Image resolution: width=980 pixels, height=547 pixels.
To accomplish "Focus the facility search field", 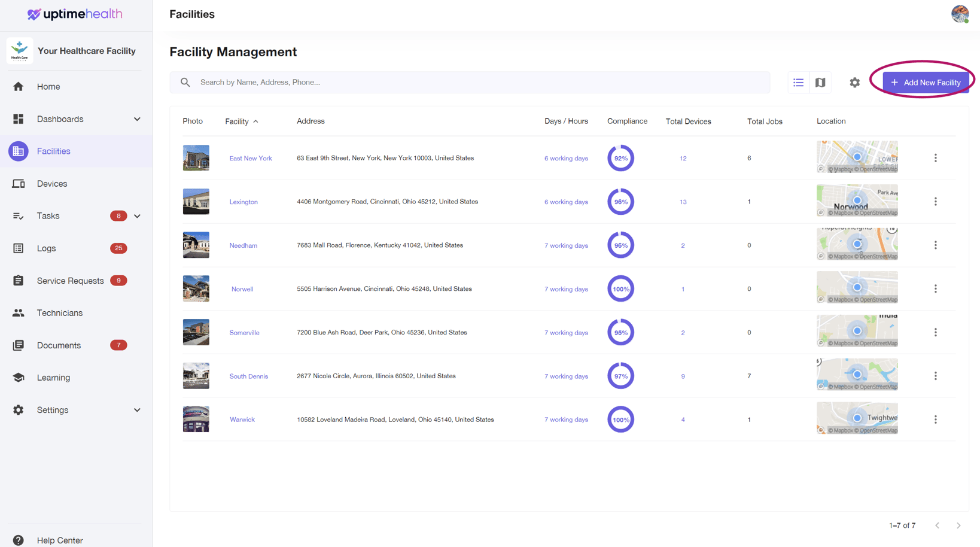I will pyautogui.click(x=470, y=83).
